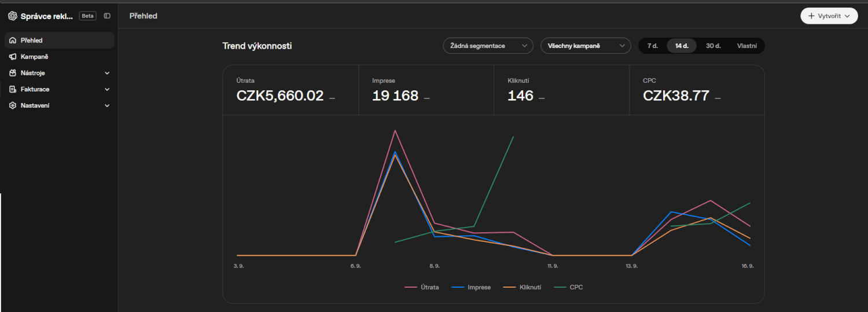Switch the range to 7 d.
Viewport: 868px width, 312px height.
653,46
